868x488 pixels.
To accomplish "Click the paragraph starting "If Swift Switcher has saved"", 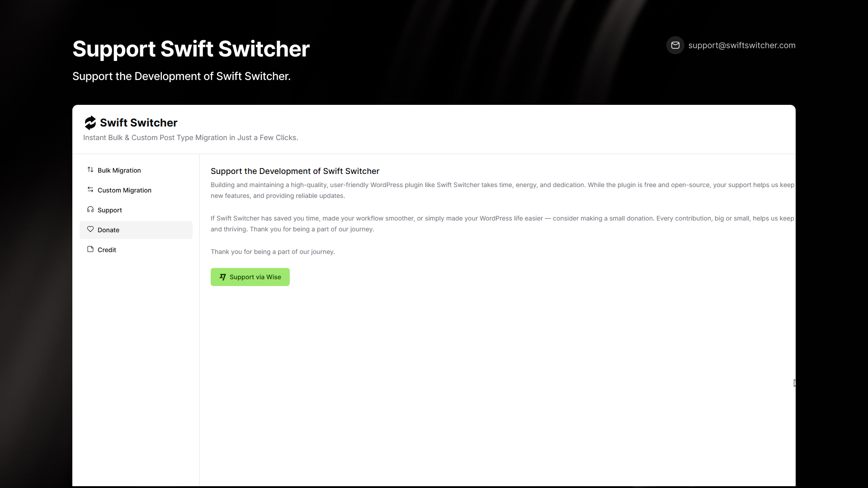I will (x=503, y=224).
